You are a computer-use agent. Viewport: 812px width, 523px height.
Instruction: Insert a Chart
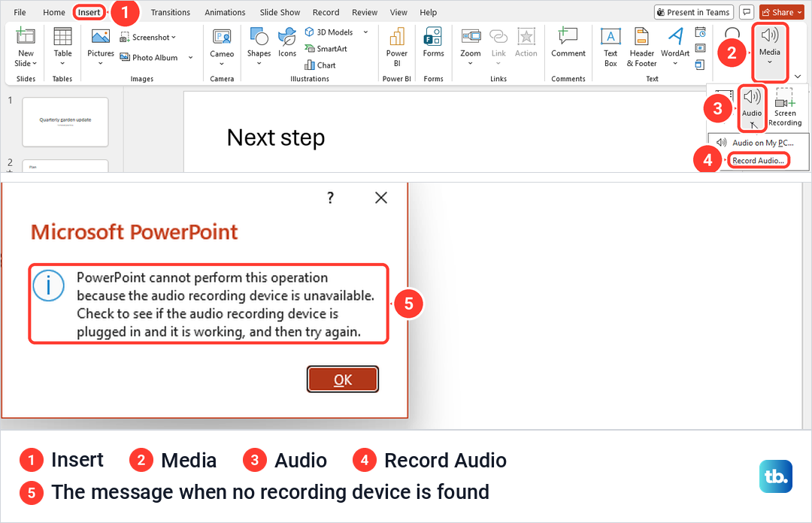320,65
